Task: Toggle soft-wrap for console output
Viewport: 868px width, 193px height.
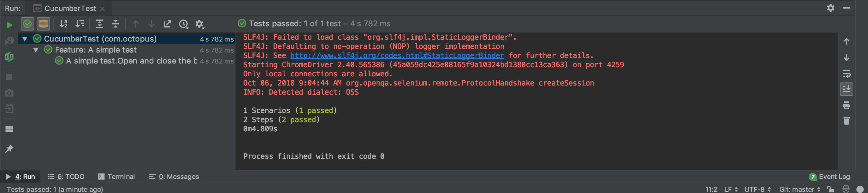Action: (x=846, y=73)
